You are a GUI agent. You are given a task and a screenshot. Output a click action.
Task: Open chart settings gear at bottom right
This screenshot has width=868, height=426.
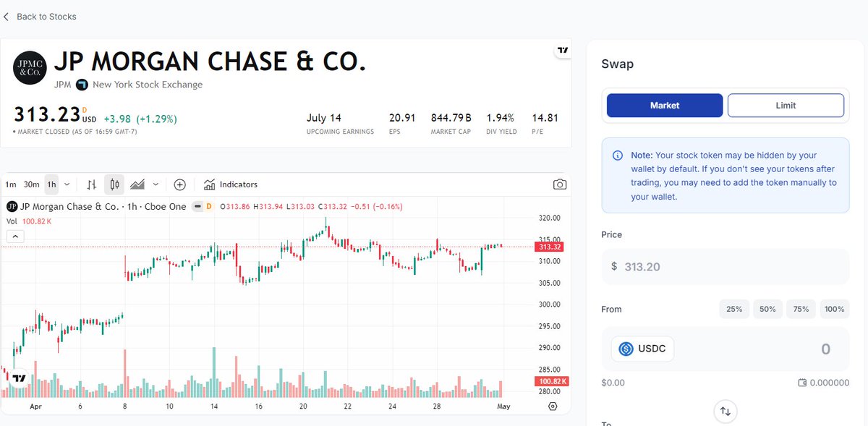click(x=553, y=406)
